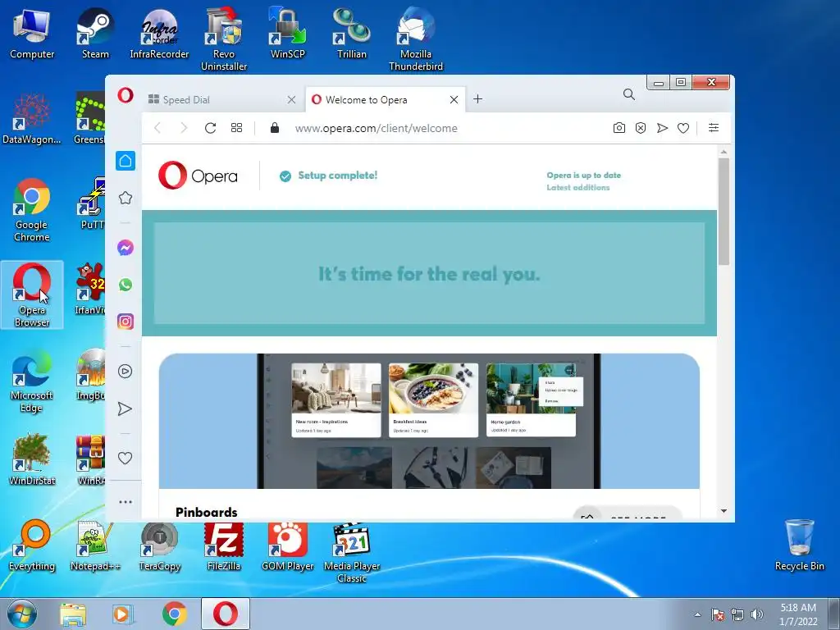Select the Mozilla Thunderbird desktop icon

pos(416,39)
